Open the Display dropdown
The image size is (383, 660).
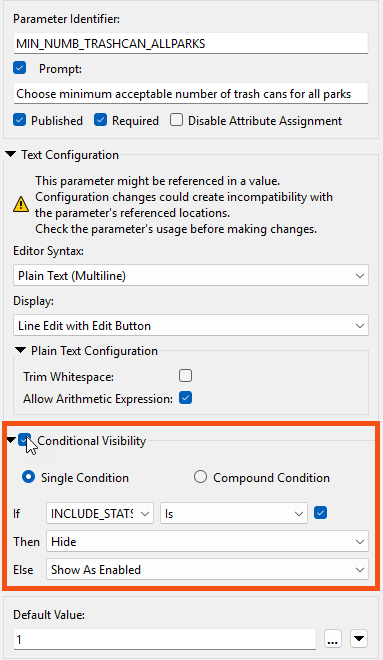point(191,325)
